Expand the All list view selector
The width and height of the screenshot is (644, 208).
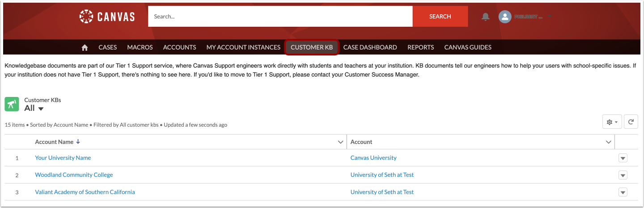pos(41,109)
